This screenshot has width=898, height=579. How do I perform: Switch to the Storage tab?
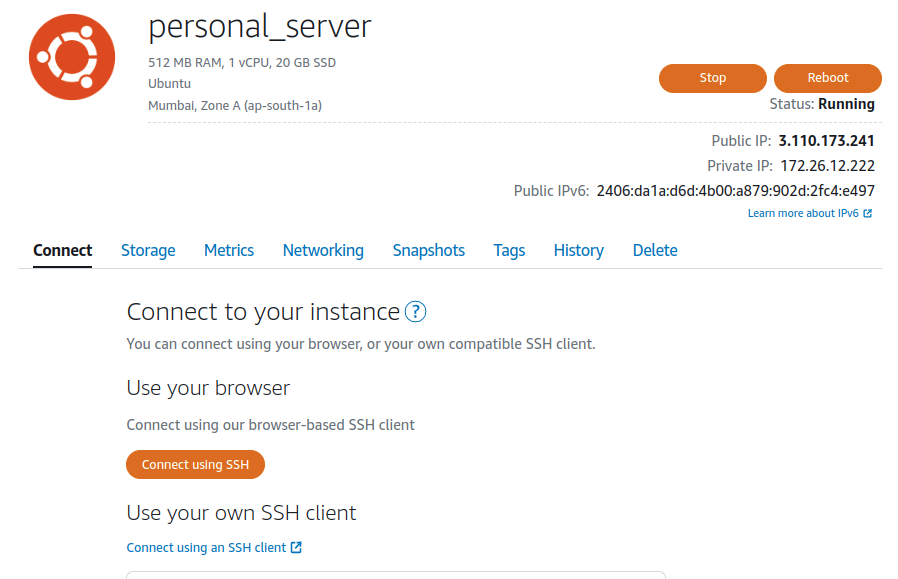148,250
